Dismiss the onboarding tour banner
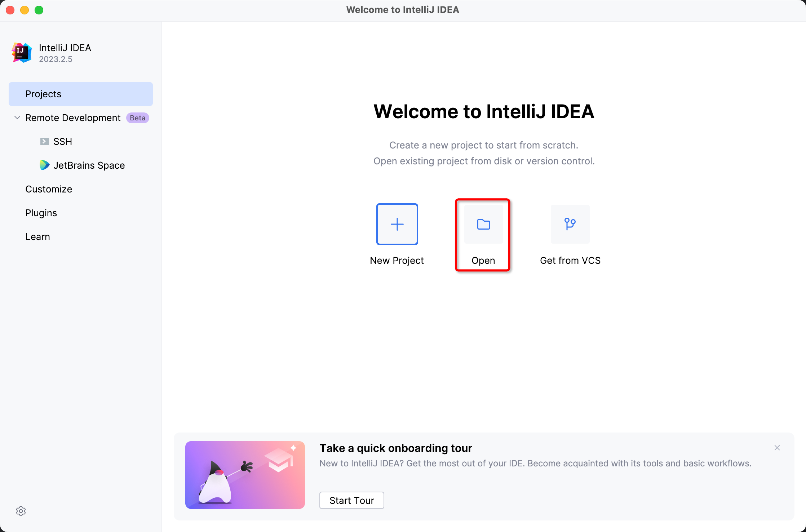This screenshot has height=532, width=806. tap(777, 448)
